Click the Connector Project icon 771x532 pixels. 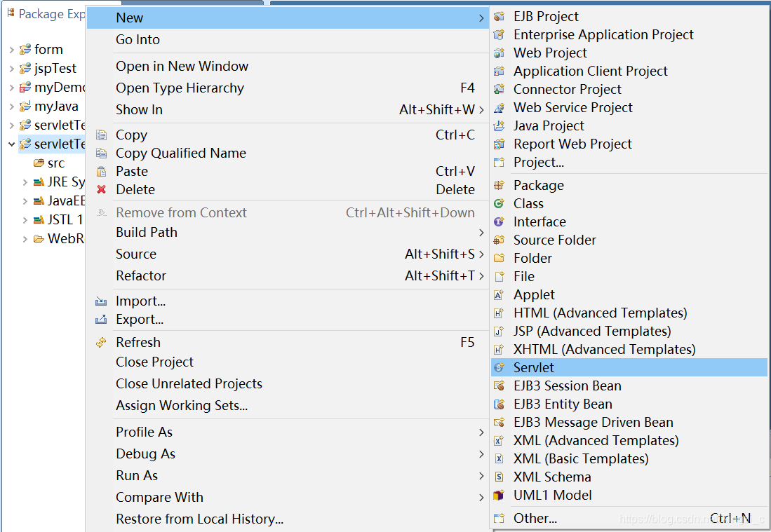point(499,90)
